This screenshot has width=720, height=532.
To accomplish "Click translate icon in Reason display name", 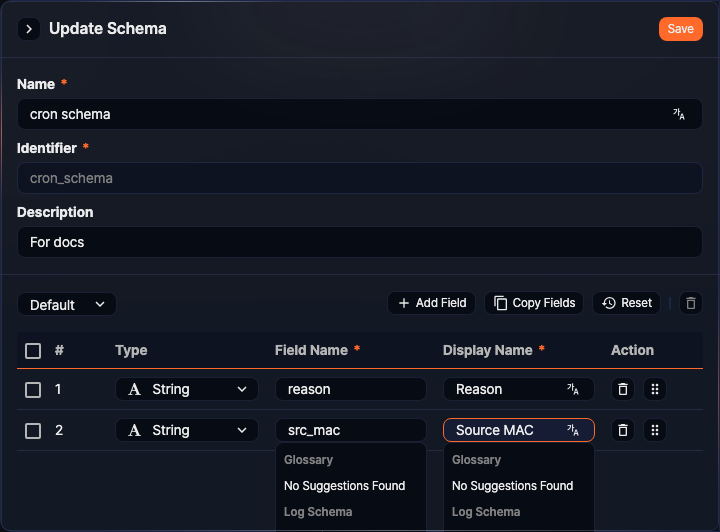I will (x=573, y=389).
